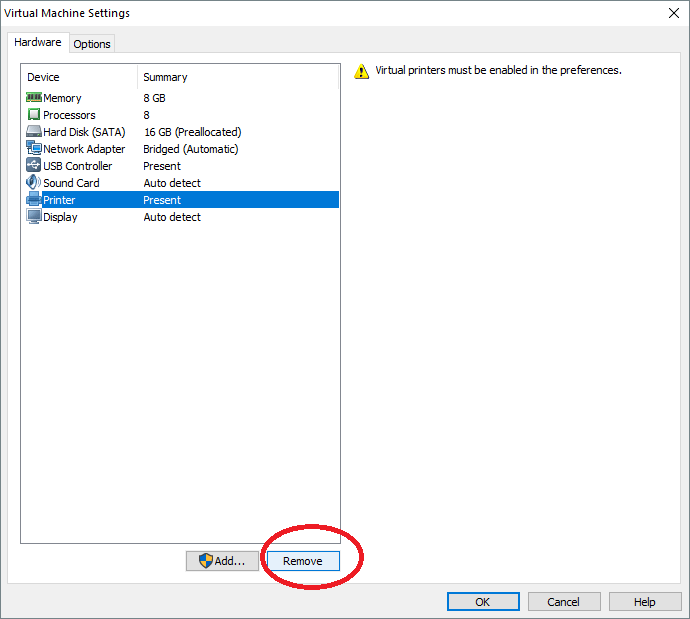
Task: Switch to the Options tab
Action: [92, 44]
